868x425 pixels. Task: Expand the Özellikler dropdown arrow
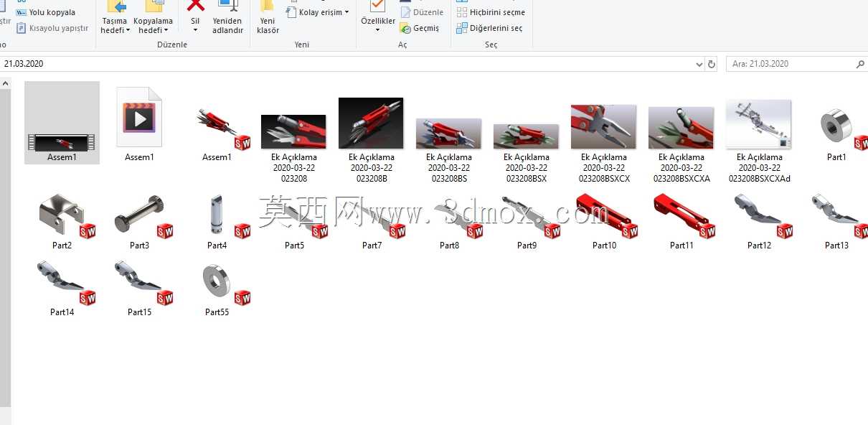tap(377, 30)
